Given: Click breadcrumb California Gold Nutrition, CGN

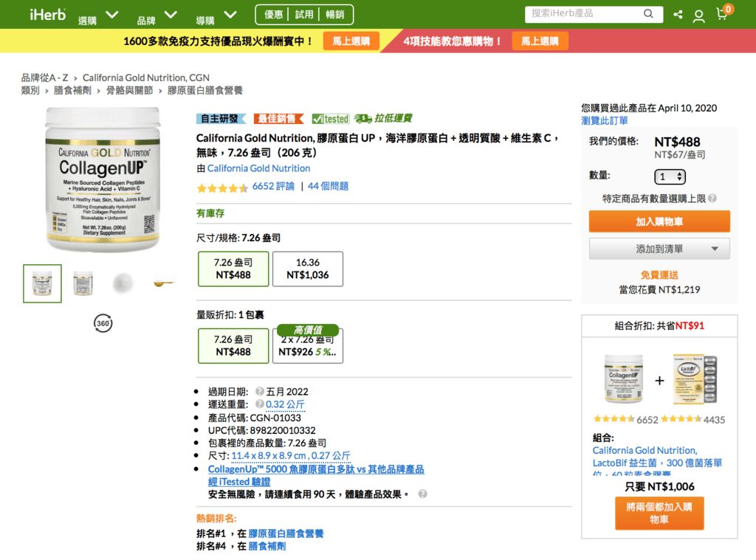Looking at the screenshot, I should 146,77.
